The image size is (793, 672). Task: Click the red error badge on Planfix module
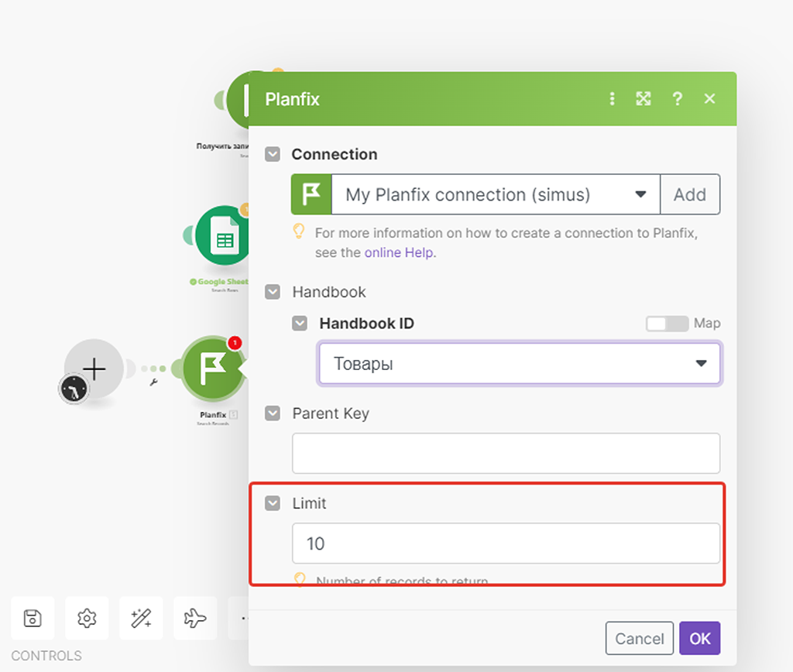(235, 343)
